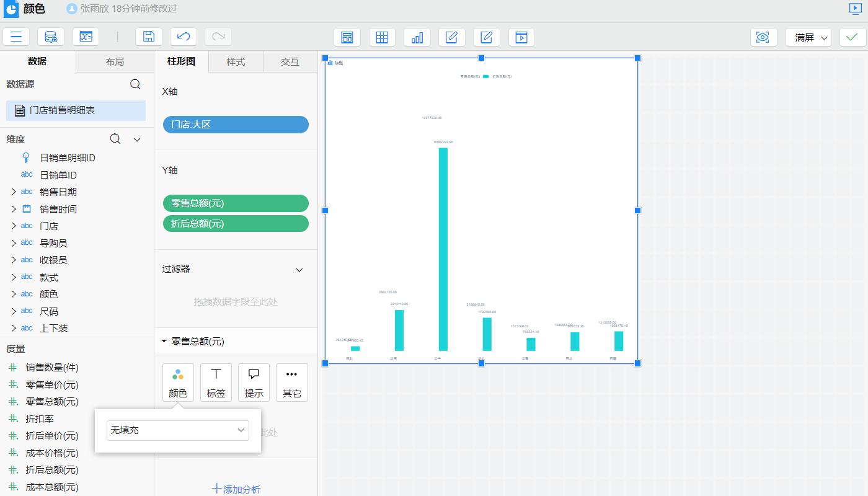
Task: Click the 添加分析 link
Action: tap(236, 489)
